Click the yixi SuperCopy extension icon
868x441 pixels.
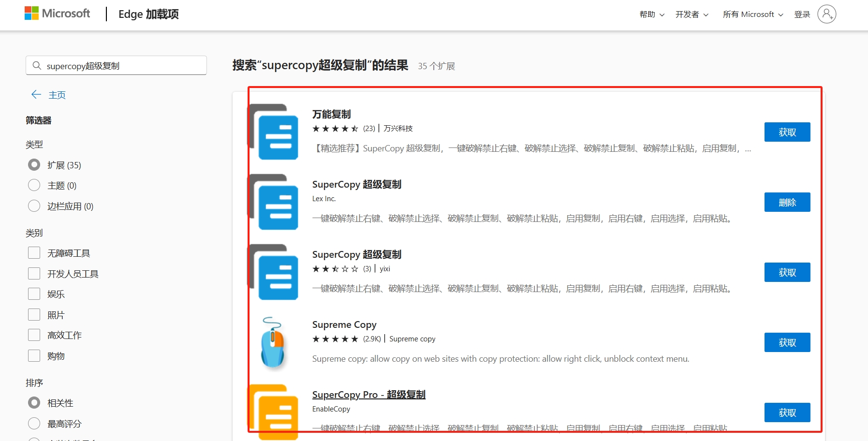[274, 272]
